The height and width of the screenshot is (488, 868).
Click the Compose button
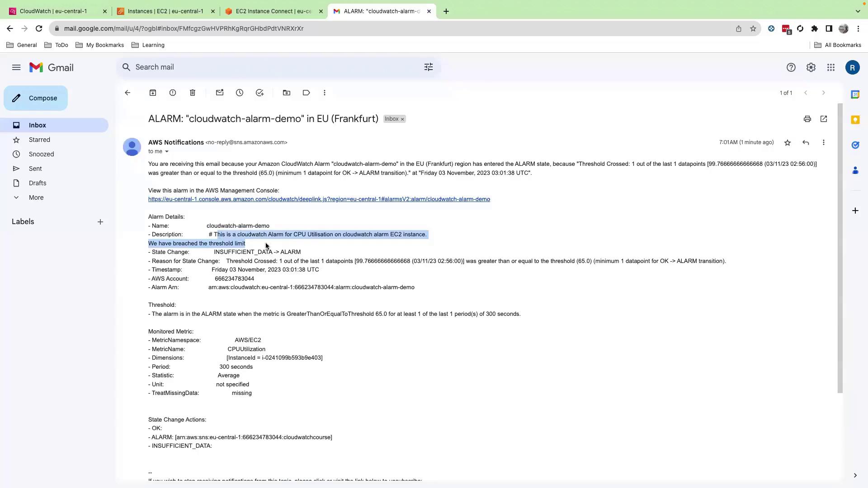point(36,98)
